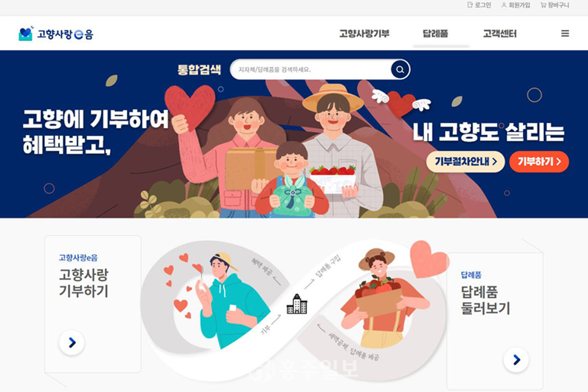Viewport: 588px width, 392px height.
Task: Click the 로그인 link
Action: click(x=483, y=5)
